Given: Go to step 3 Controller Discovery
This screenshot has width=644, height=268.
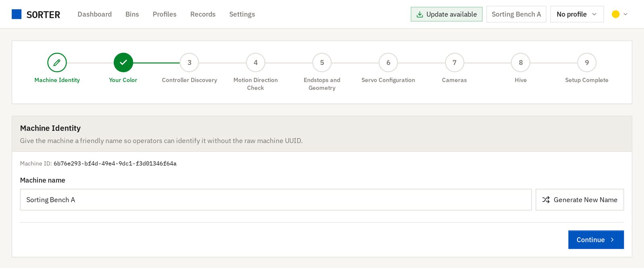Looking at the screenshot, I should click(x=190, y=62).
